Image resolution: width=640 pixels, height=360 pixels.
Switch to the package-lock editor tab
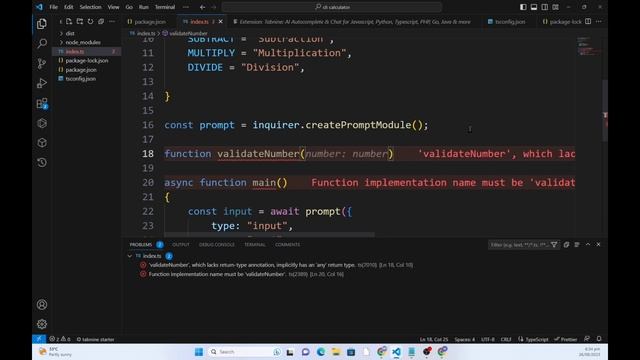[562, 22]
